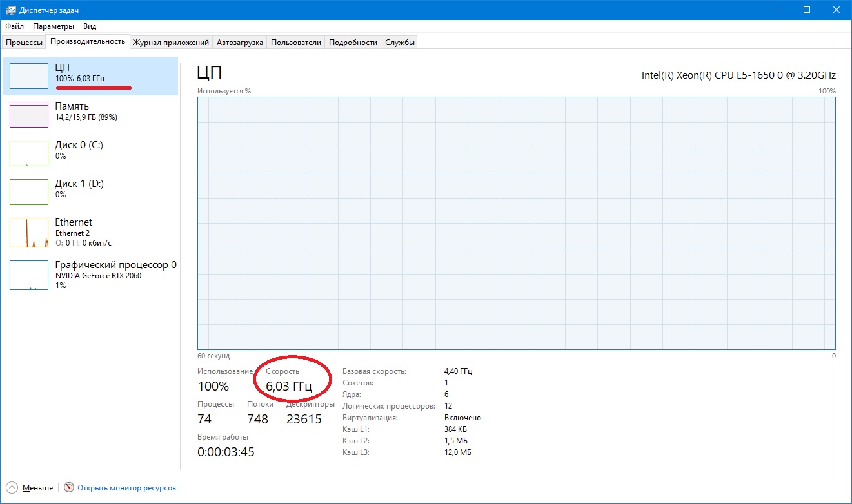Open the Параметры menu

click(x=54, y=26)
